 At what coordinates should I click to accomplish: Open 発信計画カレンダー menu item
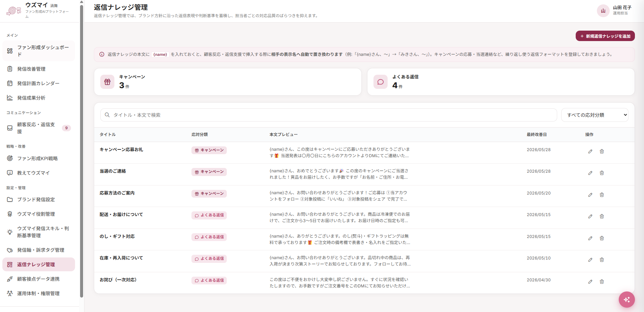39,83
